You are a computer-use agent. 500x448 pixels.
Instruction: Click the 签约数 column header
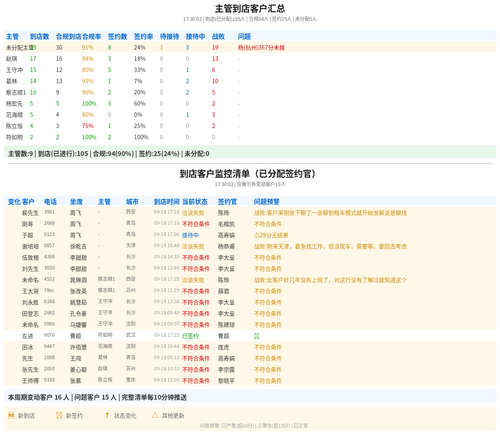117,36
